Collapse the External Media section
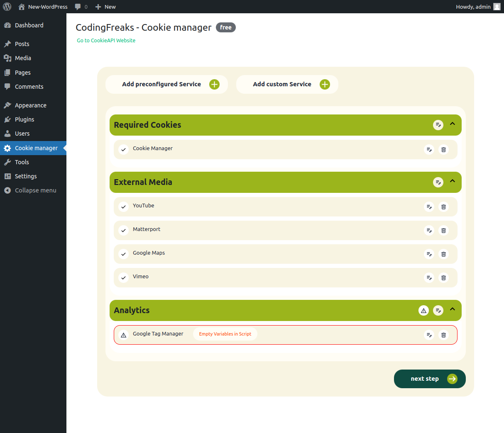Viewport: 504px width, 433px height. click(453, 181)
